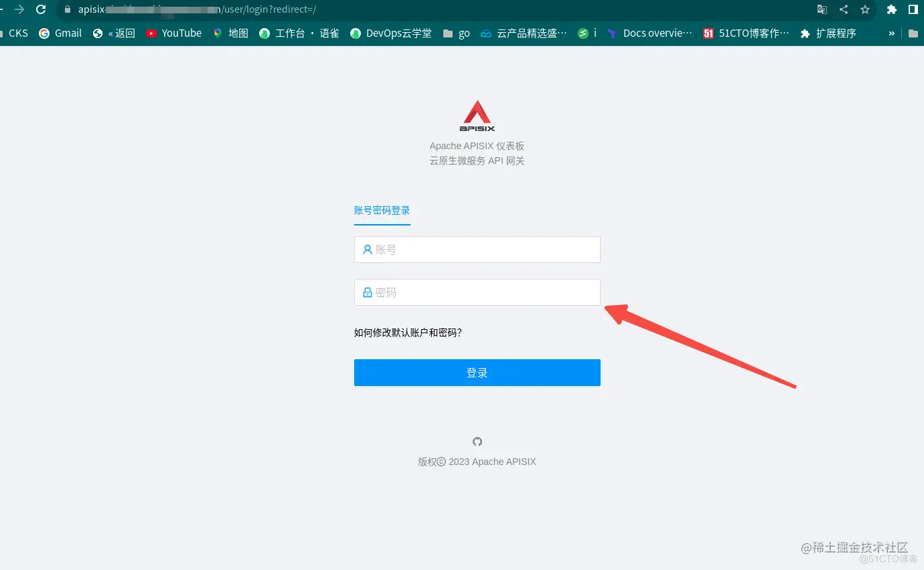Click the share page icon
Viewport: 924px width, 570px height.
click(x=844, y=9)
